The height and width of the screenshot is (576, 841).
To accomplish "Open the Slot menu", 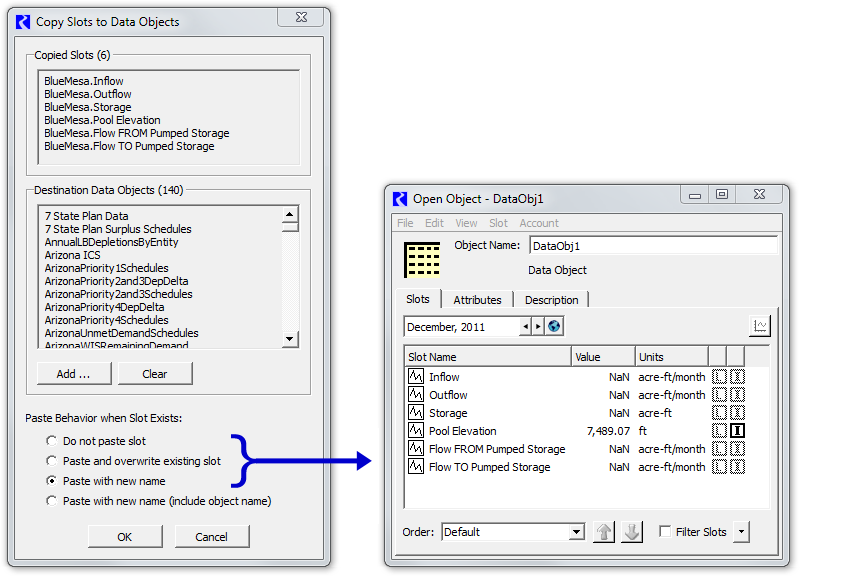I will pos(498,223).
